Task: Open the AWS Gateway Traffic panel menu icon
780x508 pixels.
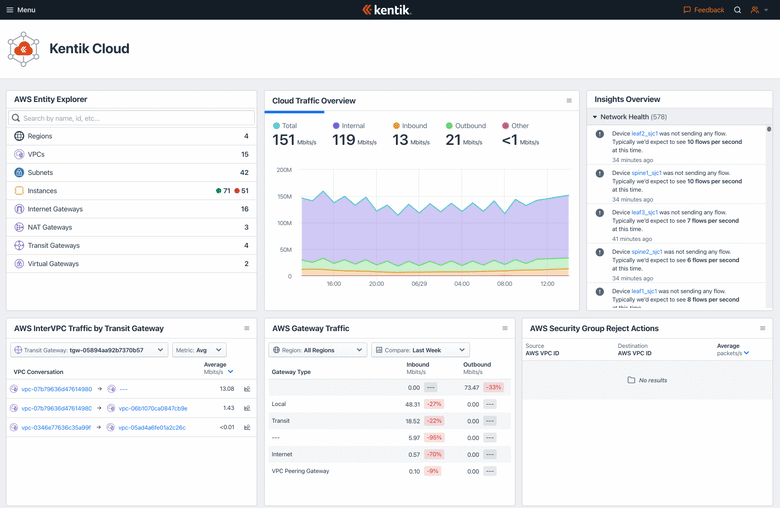Action: (505, 328)
